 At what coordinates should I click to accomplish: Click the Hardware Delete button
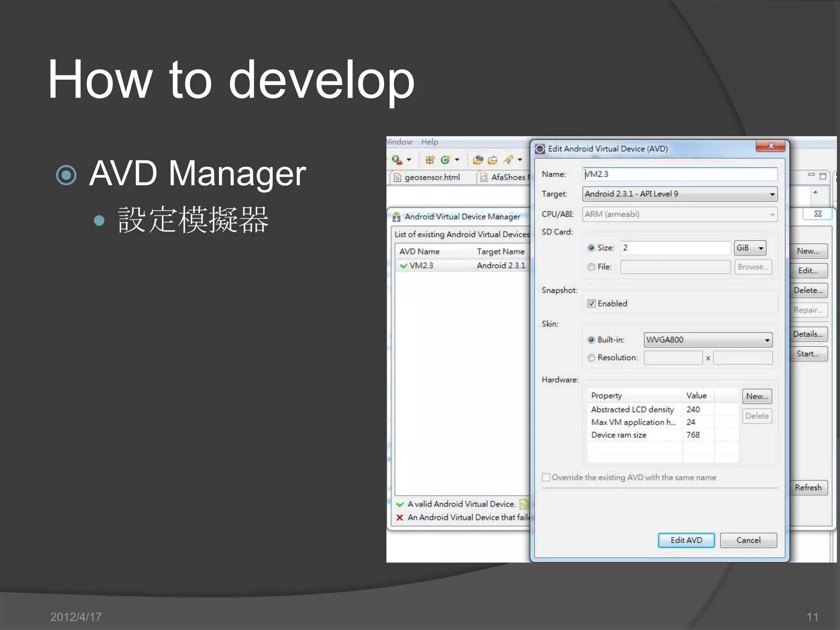(x=757, y=416)
